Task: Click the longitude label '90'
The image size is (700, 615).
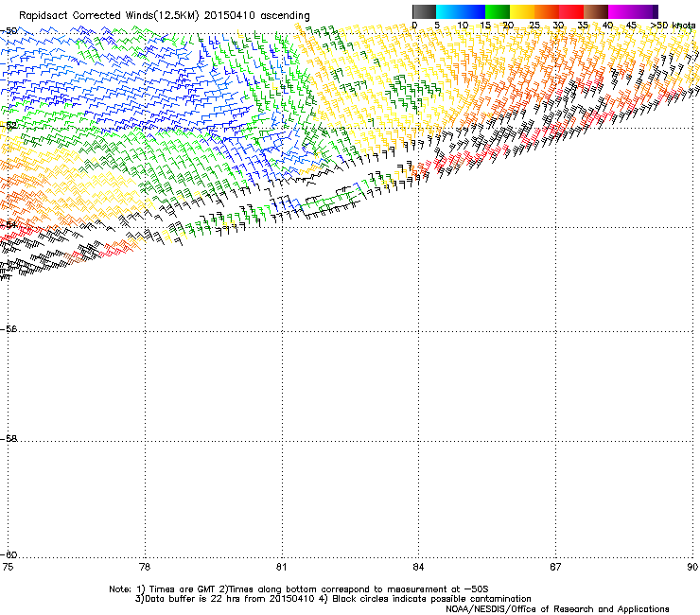Action: [692, 567]
